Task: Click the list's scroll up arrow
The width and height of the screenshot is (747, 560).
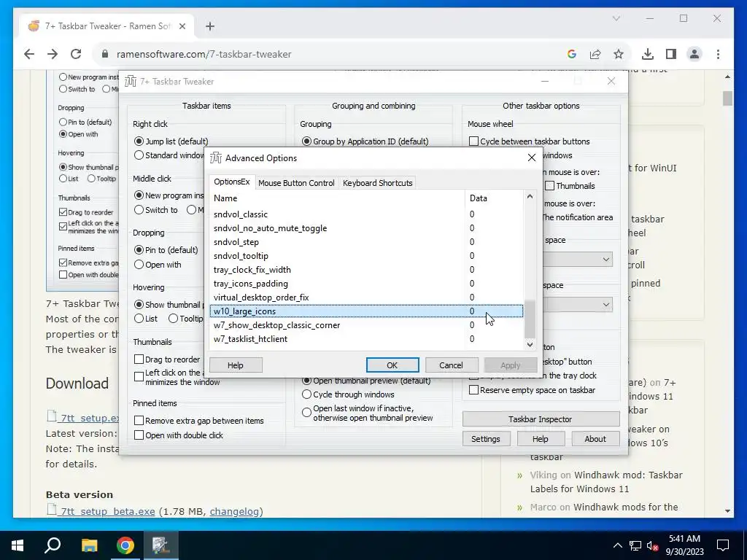Action: (x=530, y=196)
